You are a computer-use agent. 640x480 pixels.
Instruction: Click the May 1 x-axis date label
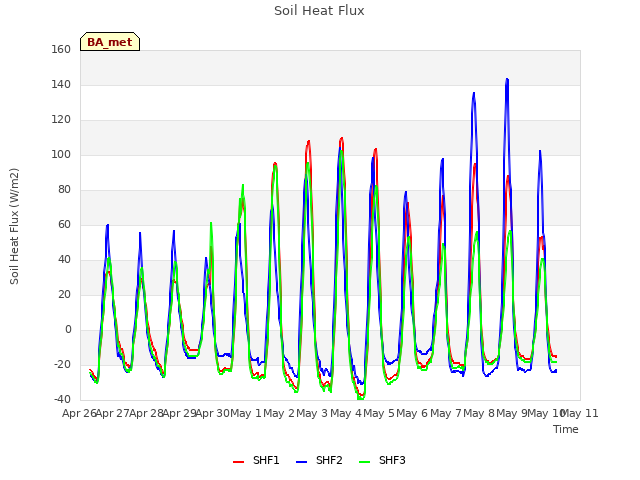246,413
